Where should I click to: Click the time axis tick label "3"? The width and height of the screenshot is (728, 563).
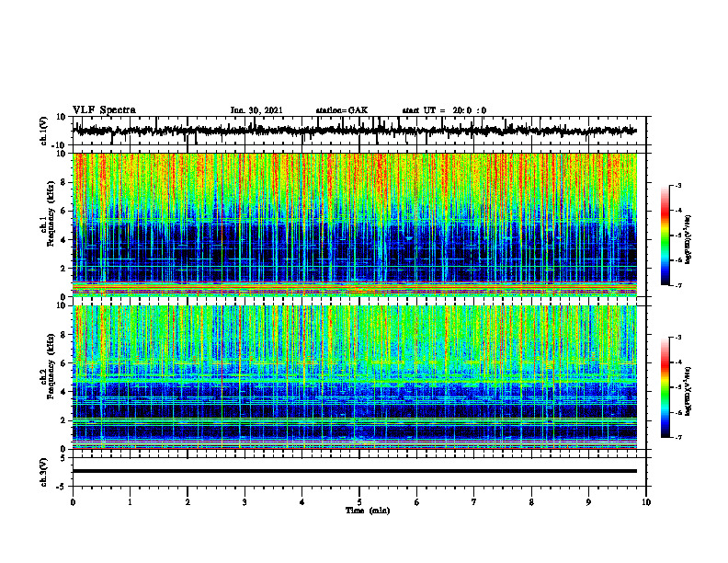(x=245, y=502)
